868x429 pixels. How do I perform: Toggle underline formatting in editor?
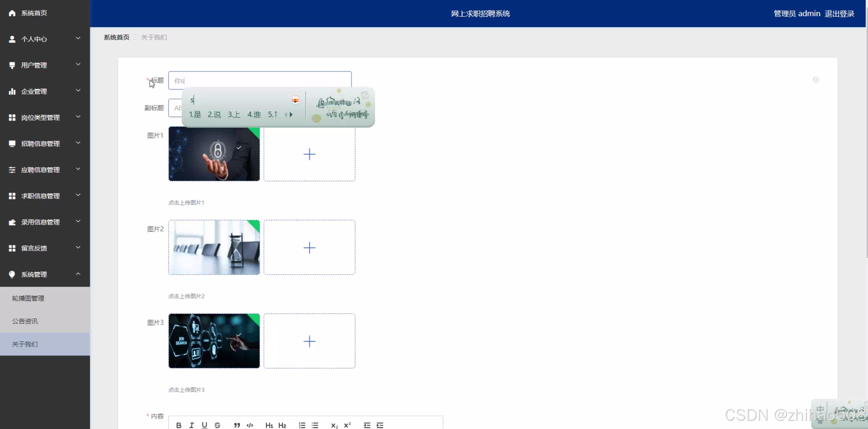pyautogui.click(x=204, y=425)
